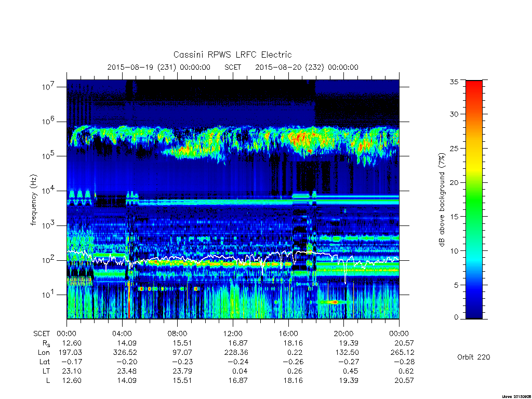The image size is (532, 399).
Task: Click the 'dB above background (7%)' colorbar label
Action: click(x=442, y=199)
